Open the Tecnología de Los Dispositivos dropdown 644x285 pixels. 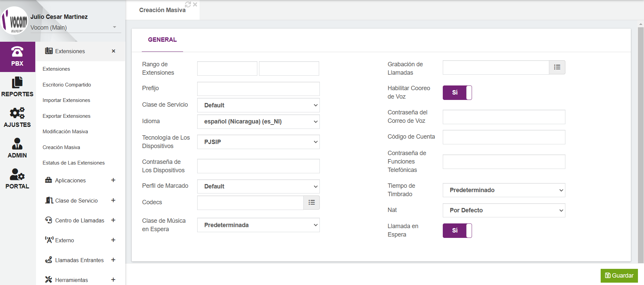point(258,142)
